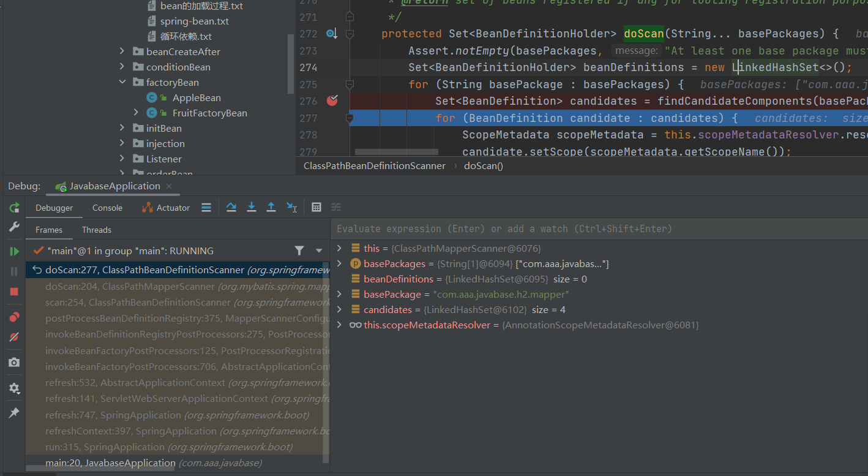Select refresh:532 AbstractApplicationContext frame

178,382
